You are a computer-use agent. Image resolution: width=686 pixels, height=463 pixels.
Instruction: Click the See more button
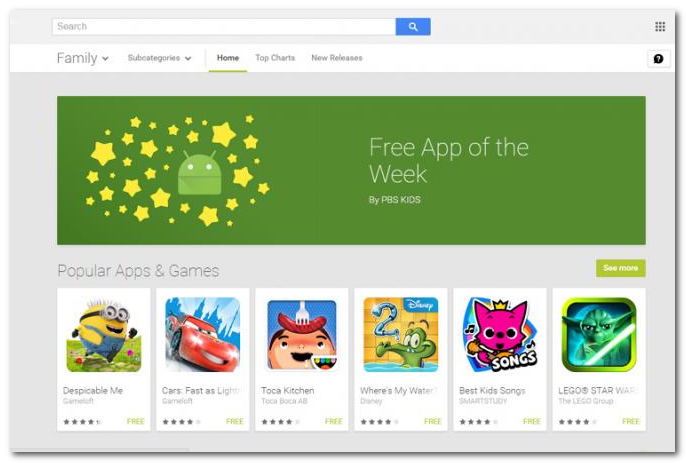(x=620, y=268)
